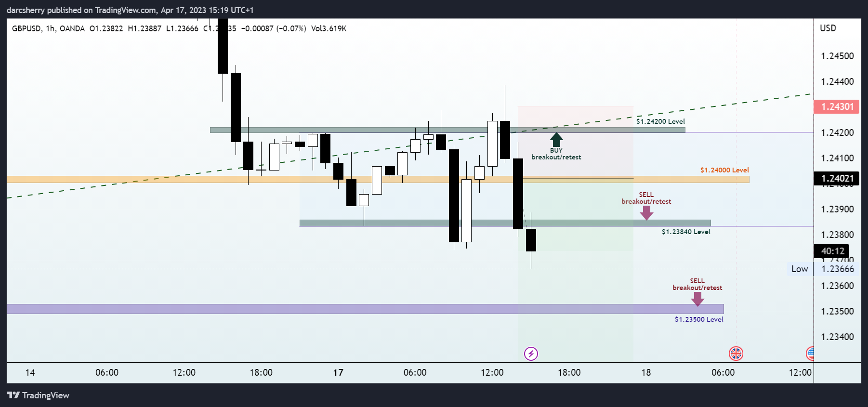Screen dimensions: 868x407
Task: Click the 14 date label on time axis
Action: (30, 372)
